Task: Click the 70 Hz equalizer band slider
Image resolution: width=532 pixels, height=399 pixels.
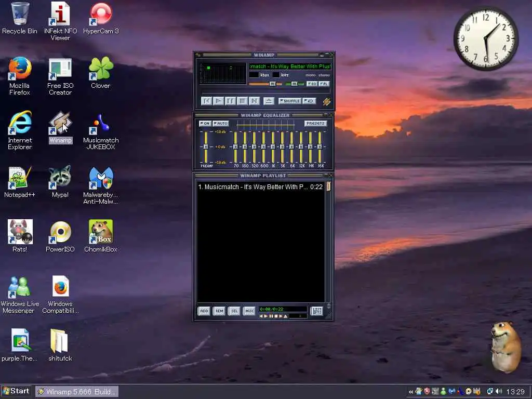Action: [x=235, y=147]
